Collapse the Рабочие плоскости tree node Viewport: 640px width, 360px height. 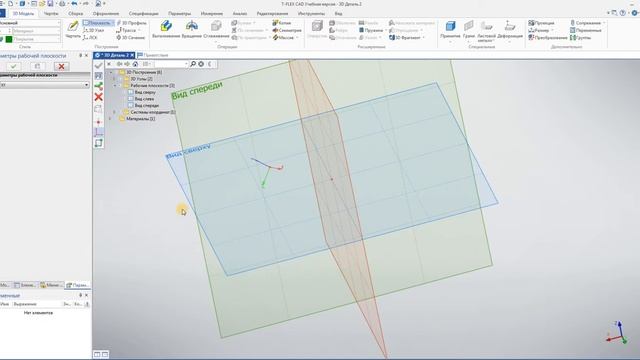point(115,86)
